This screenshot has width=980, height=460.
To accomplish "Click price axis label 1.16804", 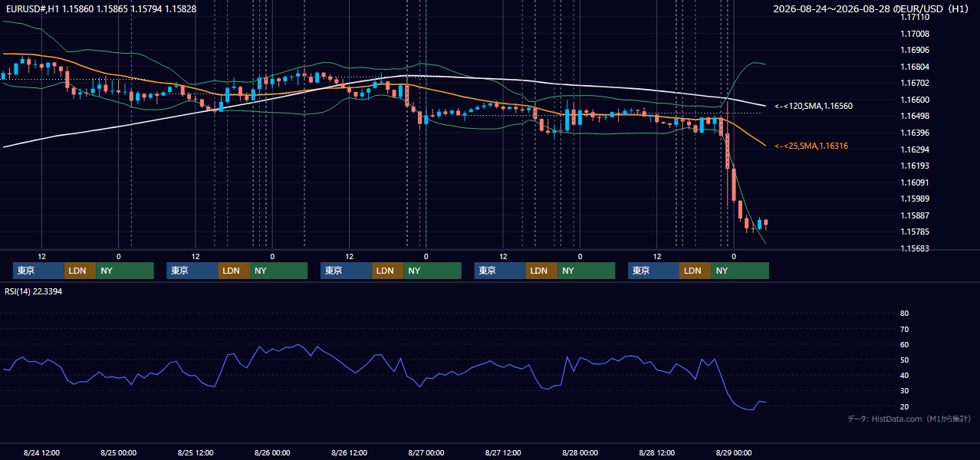I will [915, 67].
